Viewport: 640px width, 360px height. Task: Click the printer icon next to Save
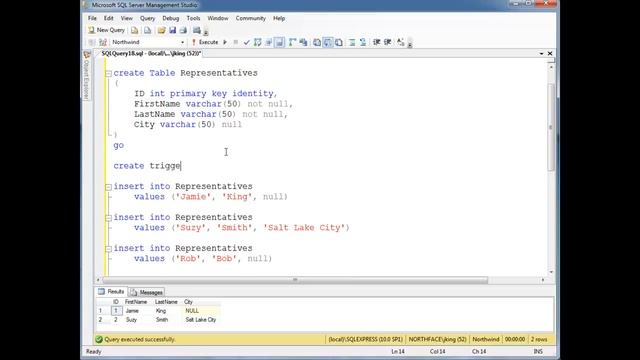click(x=183, y=30)
